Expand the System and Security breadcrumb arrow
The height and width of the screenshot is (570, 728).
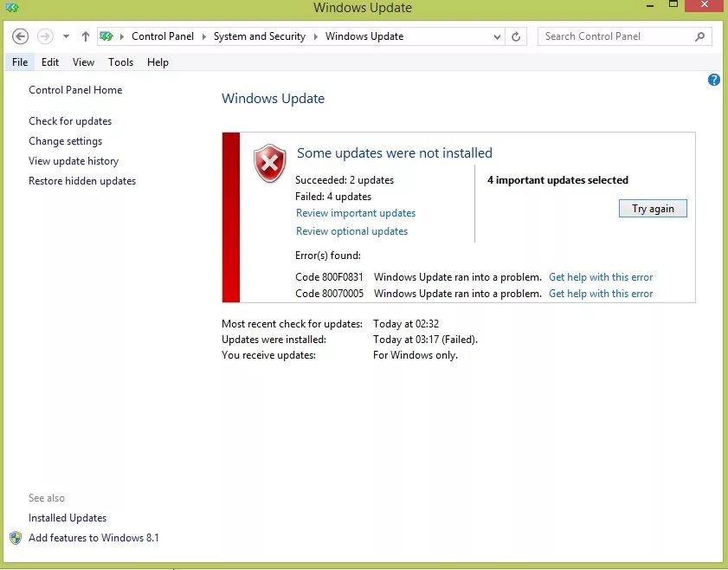(x=315, y=36)
